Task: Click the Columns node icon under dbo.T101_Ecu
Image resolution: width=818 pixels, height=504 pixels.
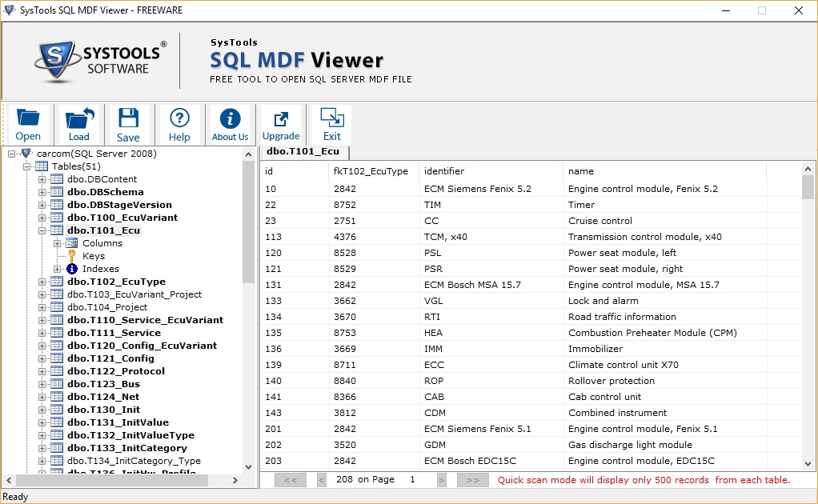Action: pos(72,243)
